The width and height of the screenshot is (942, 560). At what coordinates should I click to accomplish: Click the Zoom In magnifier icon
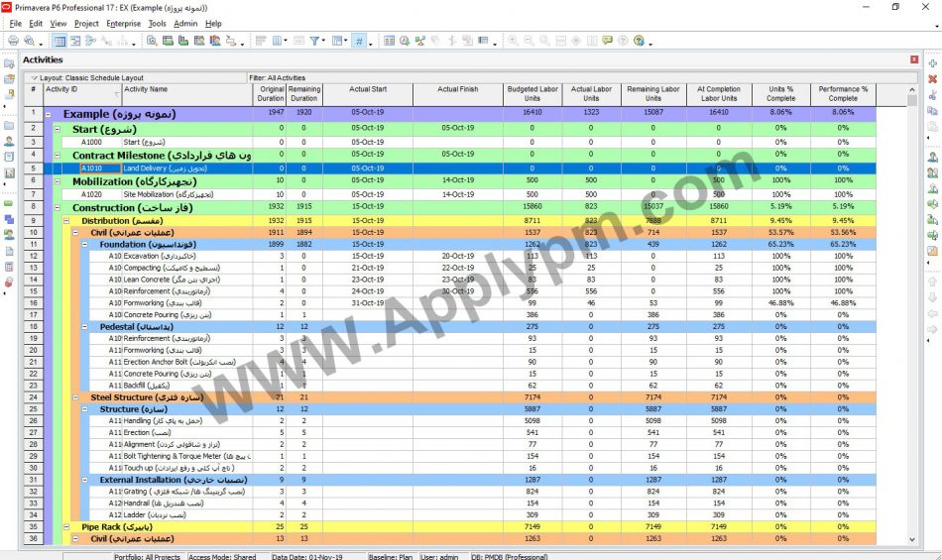pyautogui.click(x=513, y=41)
